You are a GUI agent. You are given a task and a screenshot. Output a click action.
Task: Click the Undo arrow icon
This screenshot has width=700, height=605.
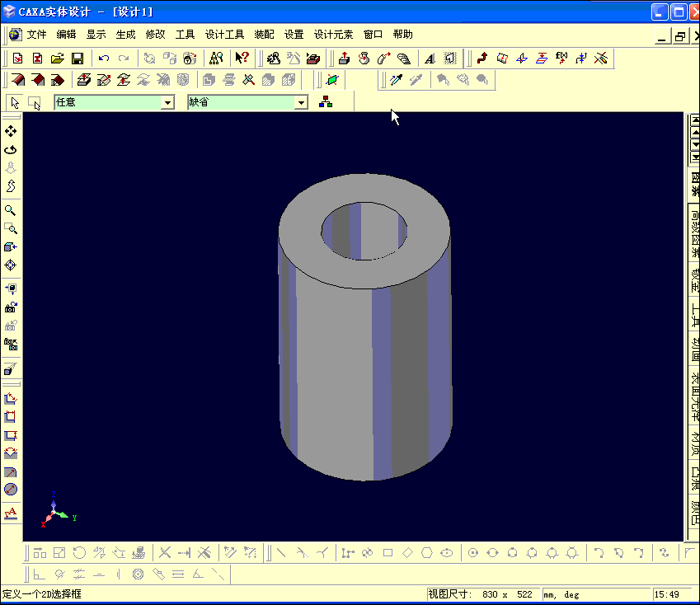[104, 59]
